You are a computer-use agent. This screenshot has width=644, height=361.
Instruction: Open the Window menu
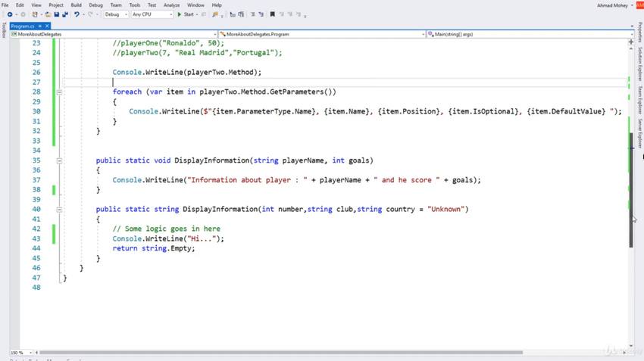pyautogui.click(x=195, y=5)
